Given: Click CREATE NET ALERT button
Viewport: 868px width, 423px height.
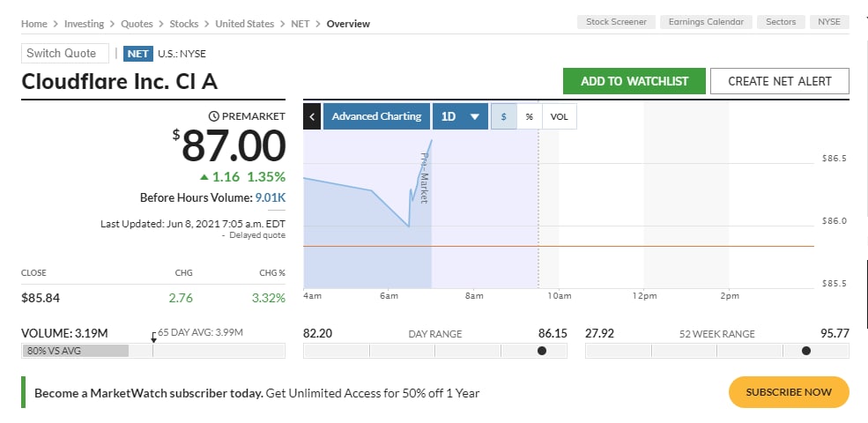Looking at the screenshot, I should click(779, 81).
